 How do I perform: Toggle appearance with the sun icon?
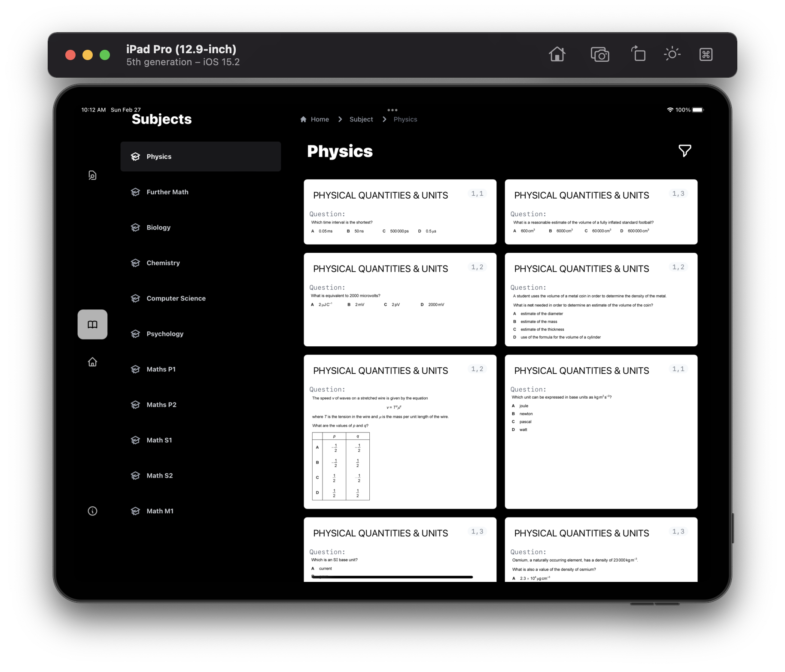tap(672, 54)
